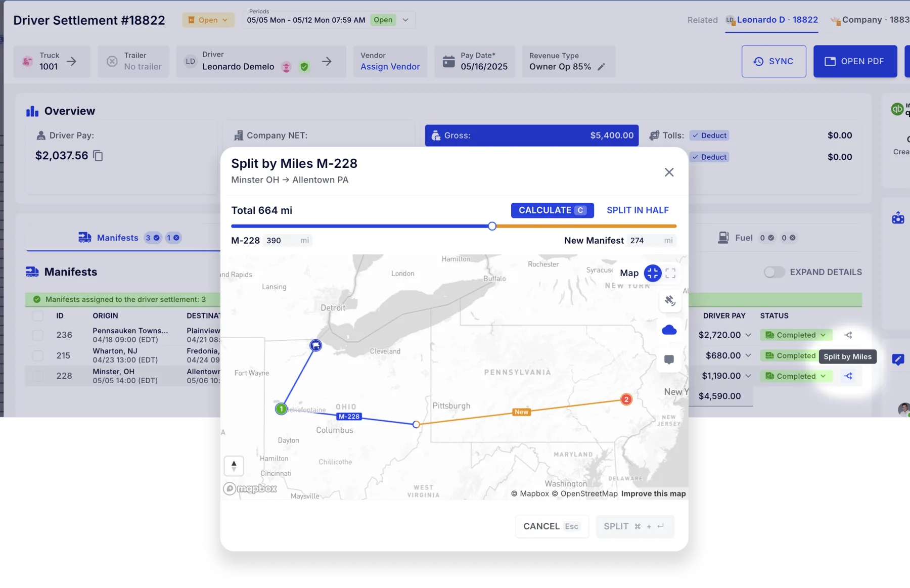Image resolution: width=910 pixels, height=588 pixels.
Task: Close the Split by Miles dialog
Action: 669,172
